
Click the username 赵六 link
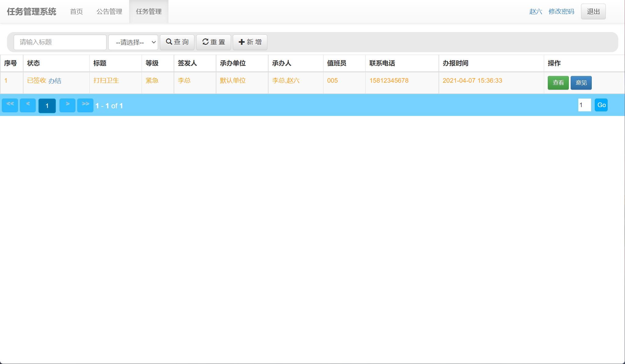coord(536,12)
